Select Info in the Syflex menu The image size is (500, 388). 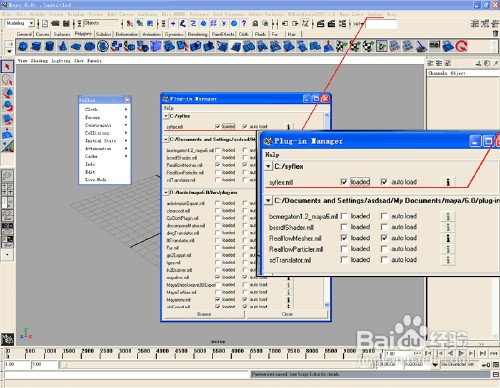pyautogui.click(x=90, y=164)
